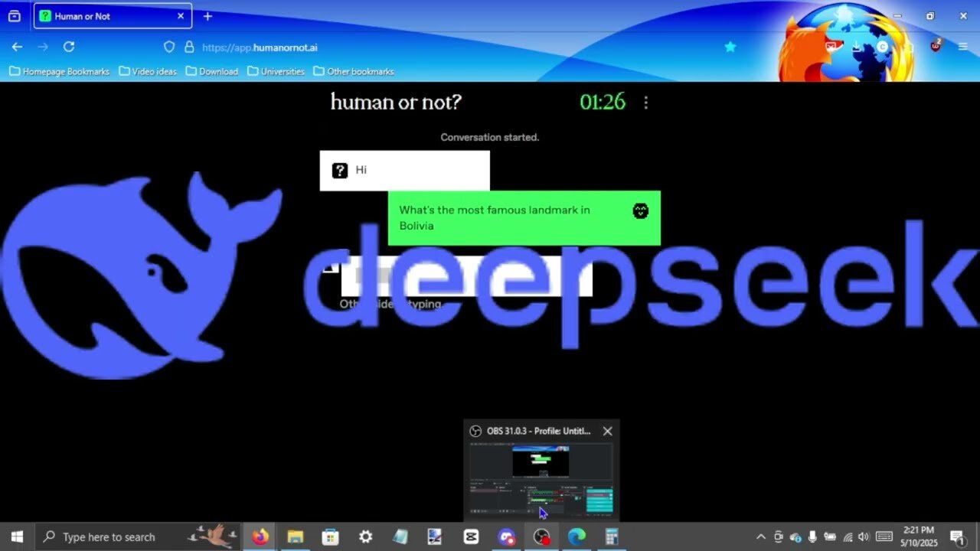Viewport: 980px width, 551px height.
Task: Open Calculator from the taskbar
Action: pyautogui.click(x=612, y=536)
